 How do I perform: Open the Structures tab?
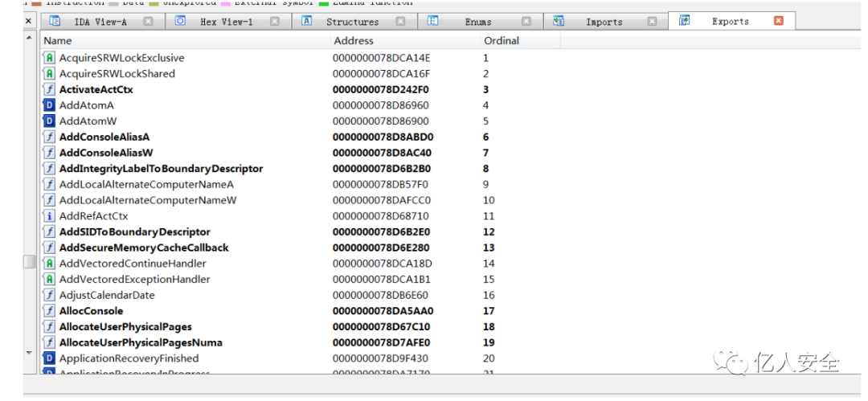(x=354, y=22)
